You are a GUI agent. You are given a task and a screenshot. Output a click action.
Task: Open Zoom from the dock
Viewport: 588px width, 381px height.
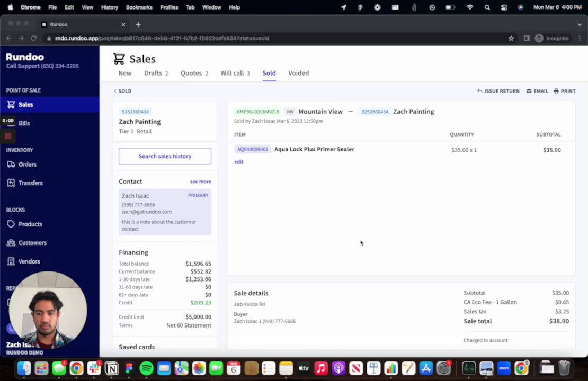[504, 369]
